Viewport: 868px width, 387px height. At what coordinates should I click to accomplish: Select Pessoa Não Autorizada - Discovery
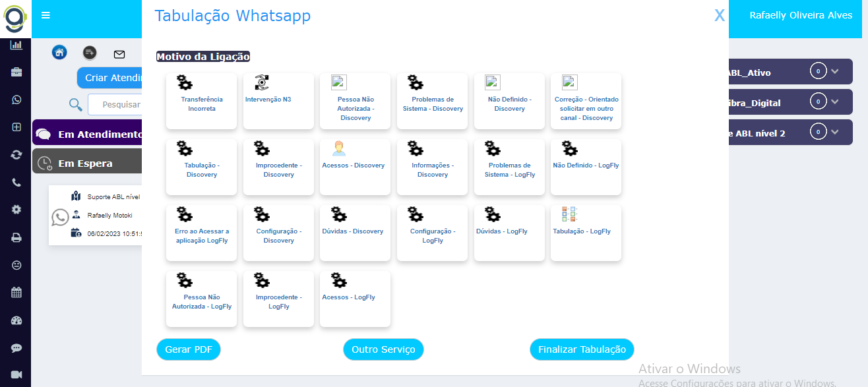pos(355,101)
